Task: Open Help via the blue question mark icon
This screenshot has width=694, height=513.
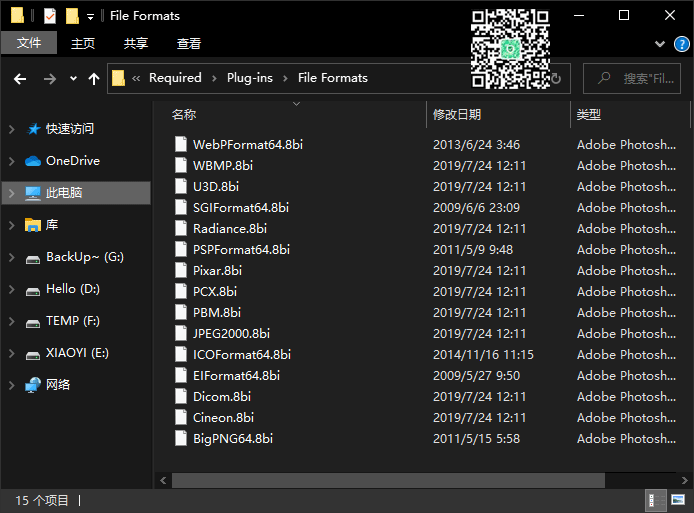Action: click(x=681, y=44)
